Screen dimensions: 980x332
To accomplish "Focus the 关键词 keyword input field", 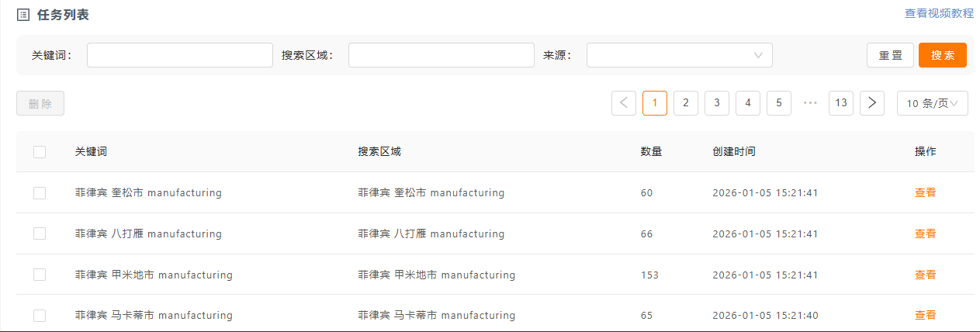I will coord(180,55).
